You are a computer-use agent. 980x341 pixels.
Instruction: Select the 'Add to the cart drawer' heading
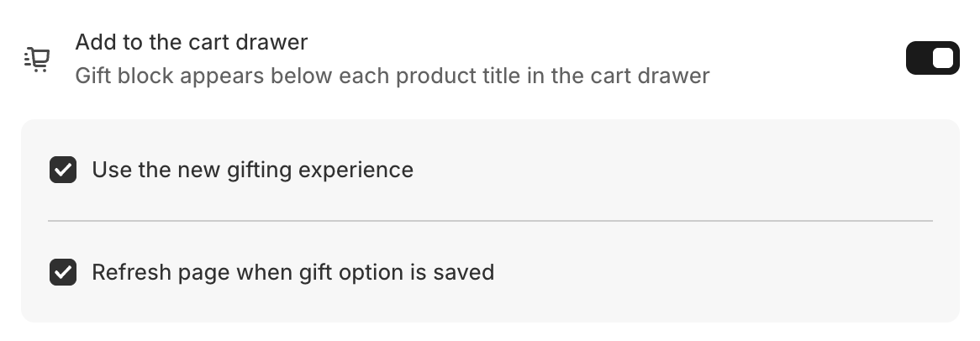click(x=192, y=42)
